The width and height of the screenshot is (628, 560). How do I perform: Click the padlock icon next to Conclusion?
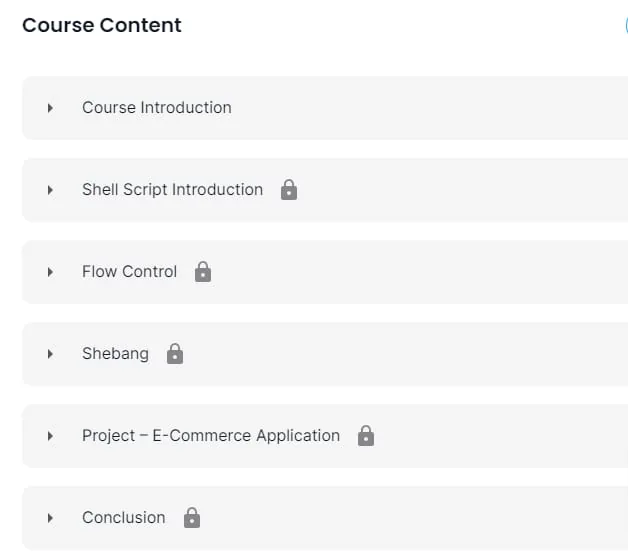pyautogui.click(x=192, y=518)
